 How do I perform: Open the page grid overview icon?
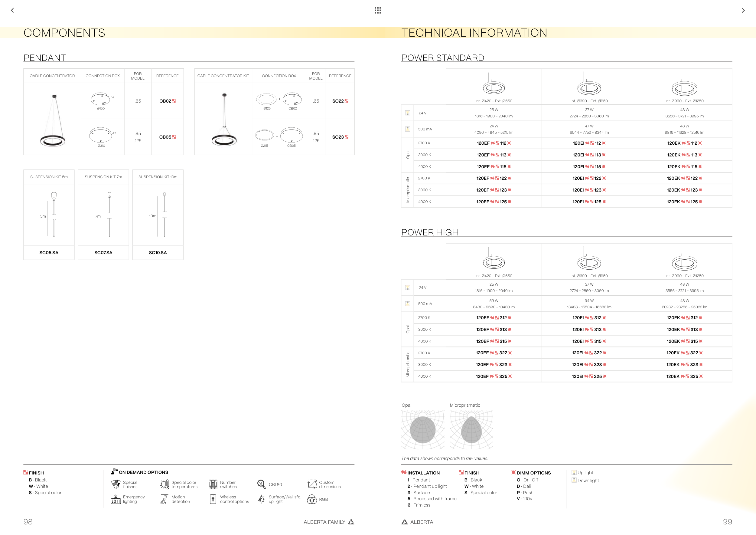coord(378,10)
